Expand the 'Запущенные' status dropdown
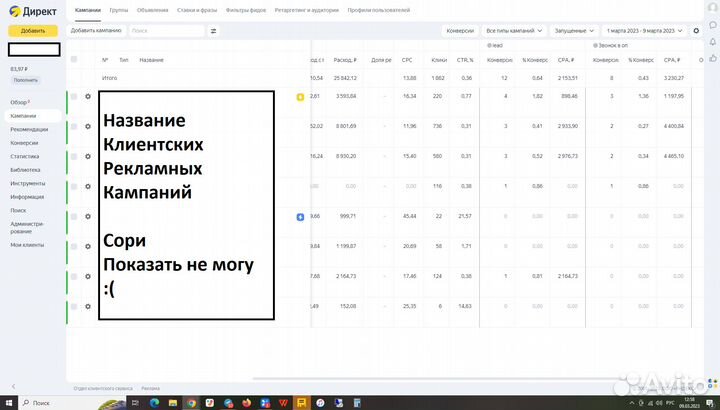The image size is (720, 410). [574, 31]
